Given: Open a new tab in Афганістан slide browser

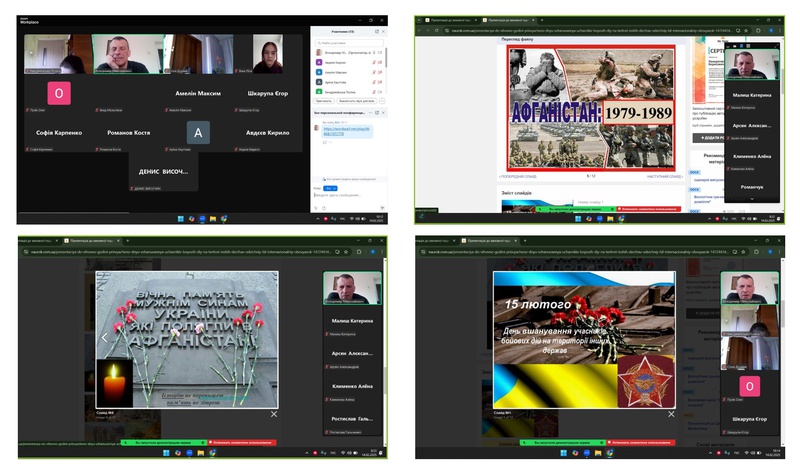Looking at the screenshot, I should pos(542,20).
